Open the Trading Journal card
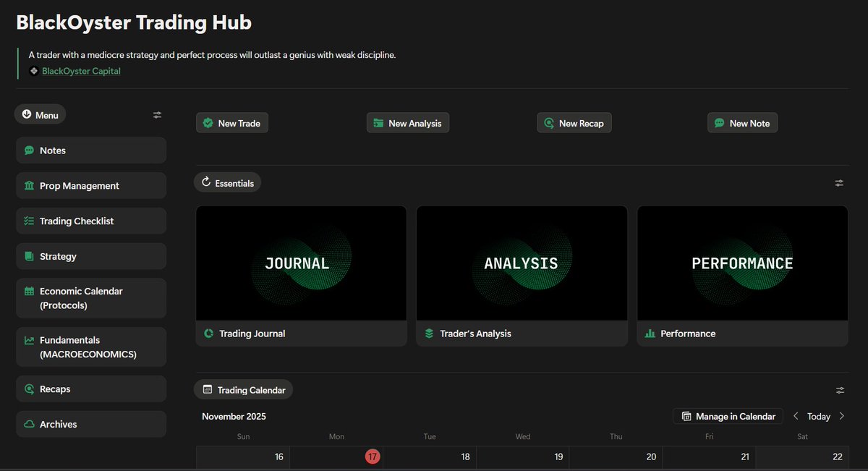The height and width of the screenshot is (471, 868). coord(301,275)
